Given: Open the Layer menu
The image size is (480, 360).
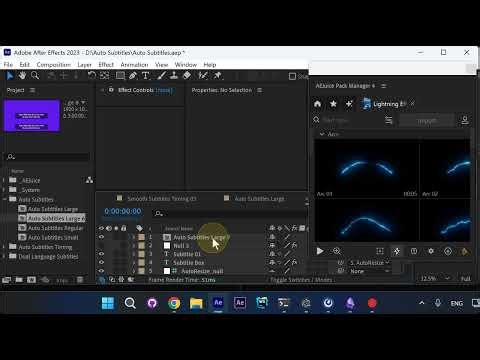Looking at the screenshot, I should 84,65.
